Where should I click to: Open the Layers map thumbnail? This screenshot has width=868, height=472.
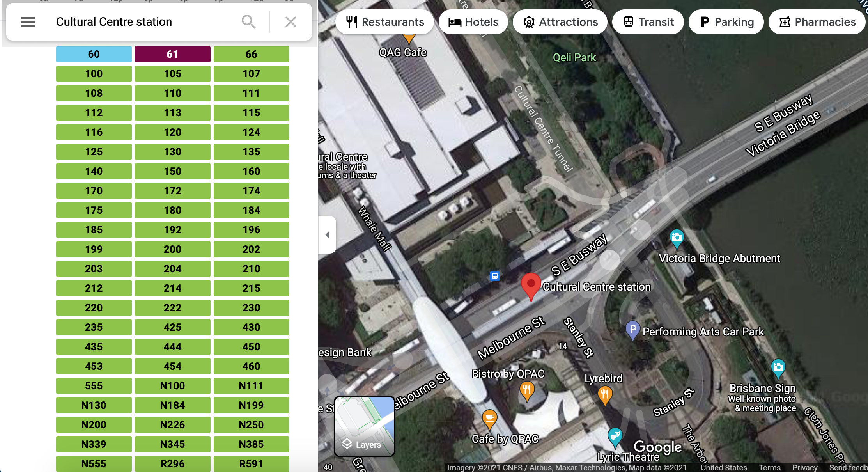point(365,426)
